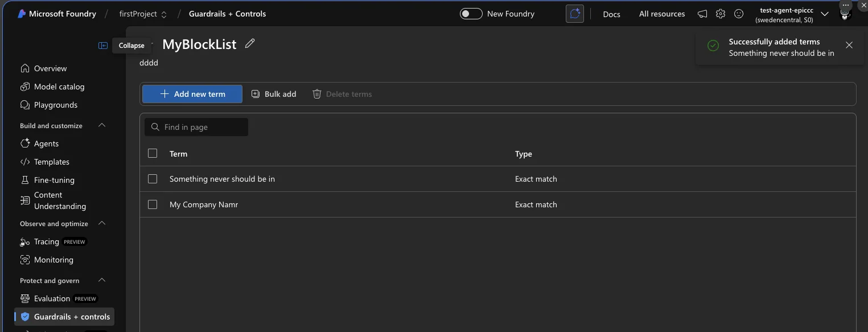Click the Overview home icon
The width and height of the screenshot is (868, 332).
tap(25, 68)
